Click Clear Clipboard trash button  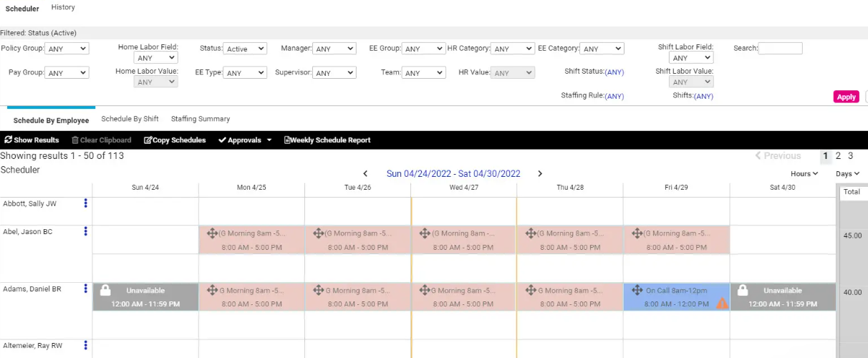pyautogui.click(x=101, y=140)
